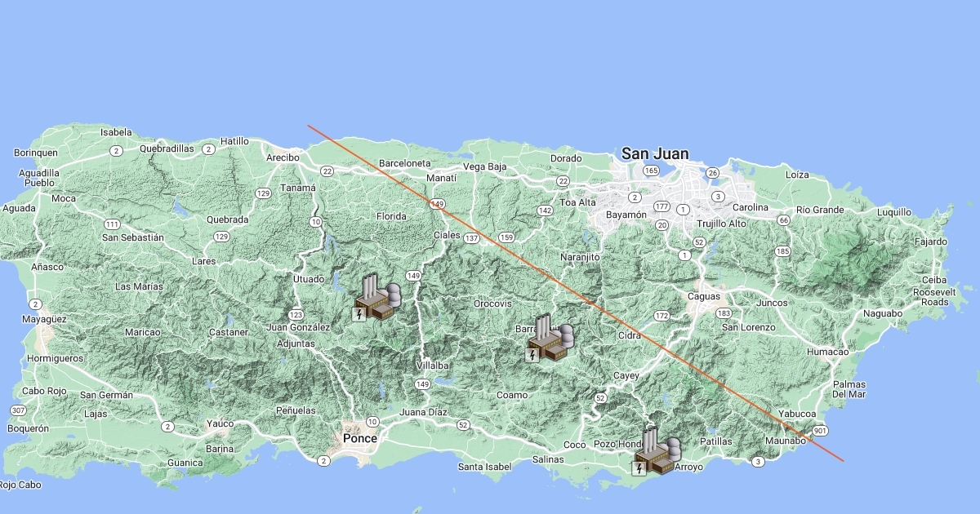Select the route 307 shield near Boquerón
Screen dimensions: 980x514
point(18,410)
